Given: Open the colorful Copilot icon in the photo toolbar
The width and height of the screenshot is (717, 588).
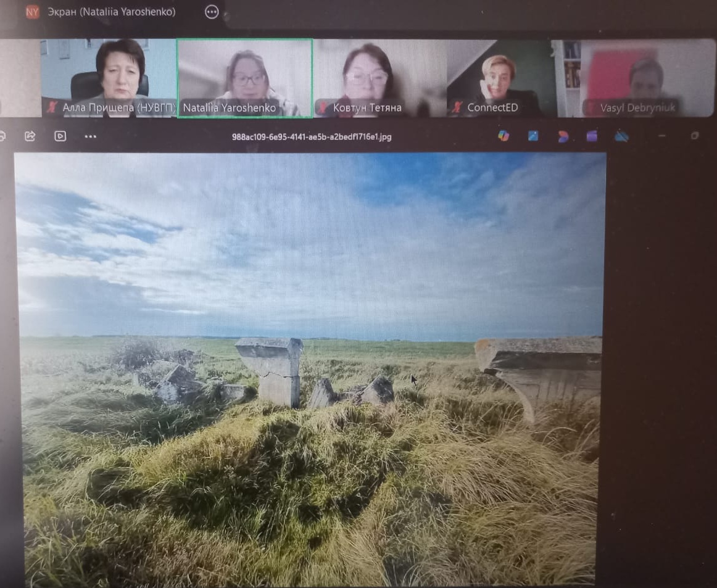Looking at the screenshot, I should click(x=504, y=136).
